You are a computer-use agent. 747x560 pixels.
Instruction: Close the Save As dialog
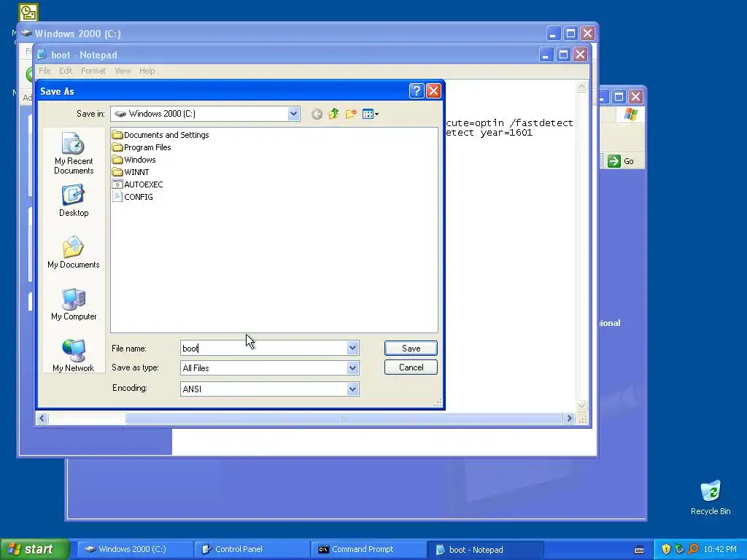tap(433, 91)
